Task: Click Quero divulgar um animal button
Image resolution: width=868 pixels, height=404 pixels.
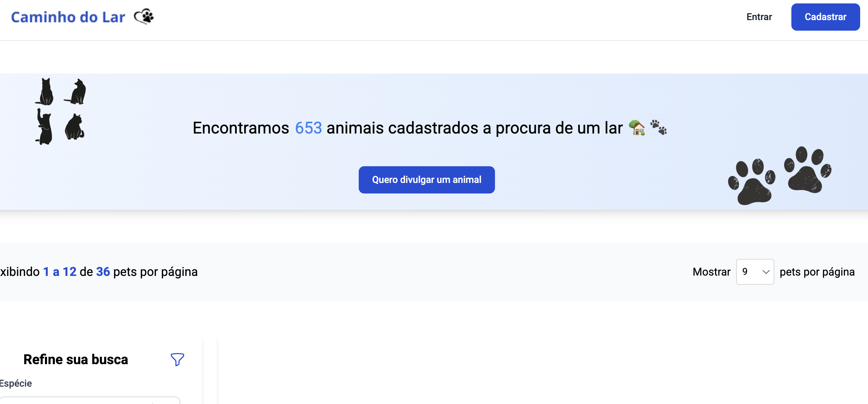Action: [x=427, y=180]
